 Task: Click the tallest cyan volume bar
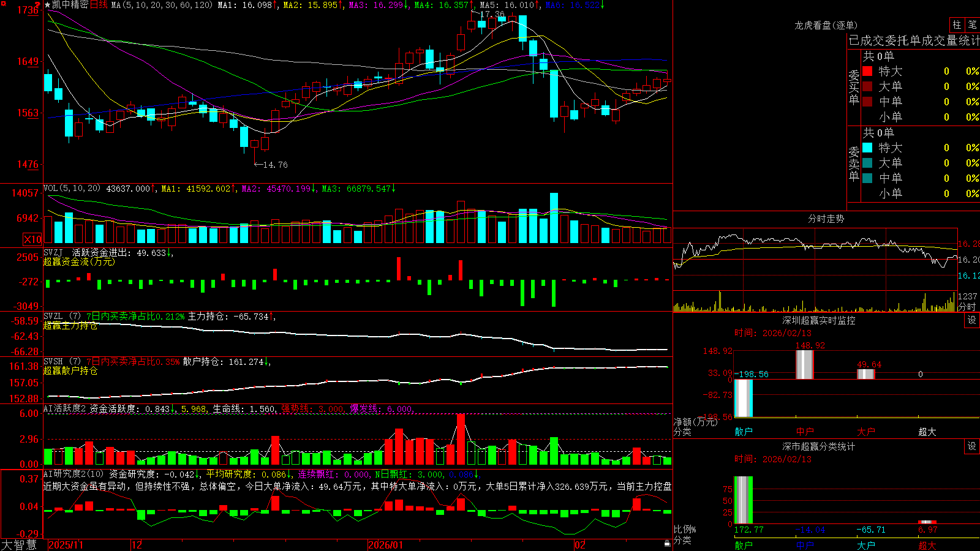[554, 218]
